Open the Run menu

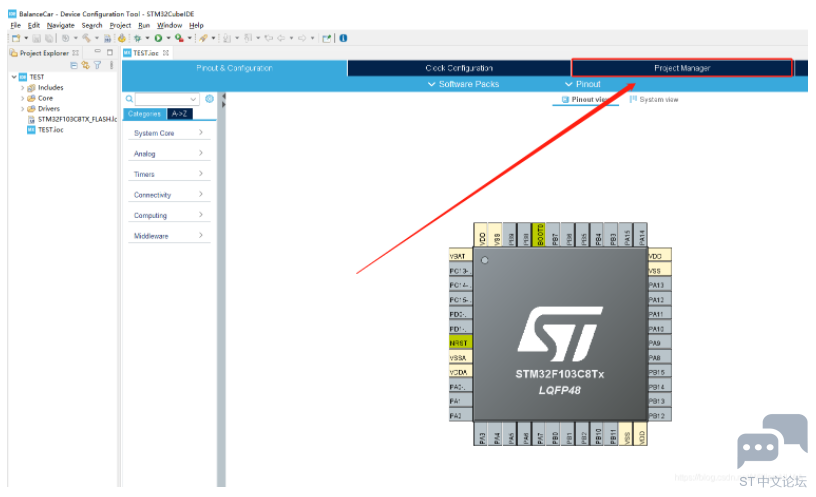[144, 26]
